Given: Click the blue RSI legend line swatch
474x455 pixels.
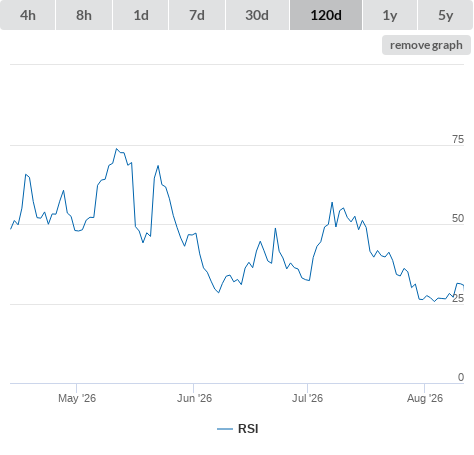Looking at the screenshot, I should [x=225, y=429].
